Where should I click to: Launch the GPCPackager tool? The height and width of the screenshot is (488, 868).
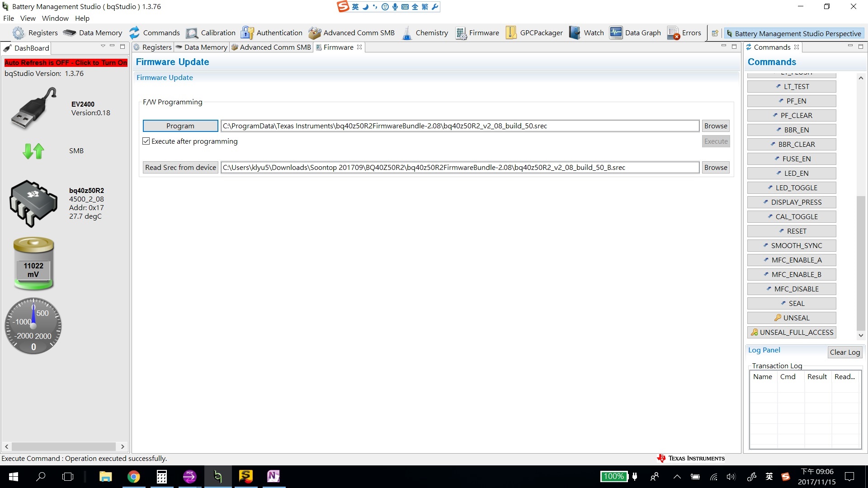(534, 33)
